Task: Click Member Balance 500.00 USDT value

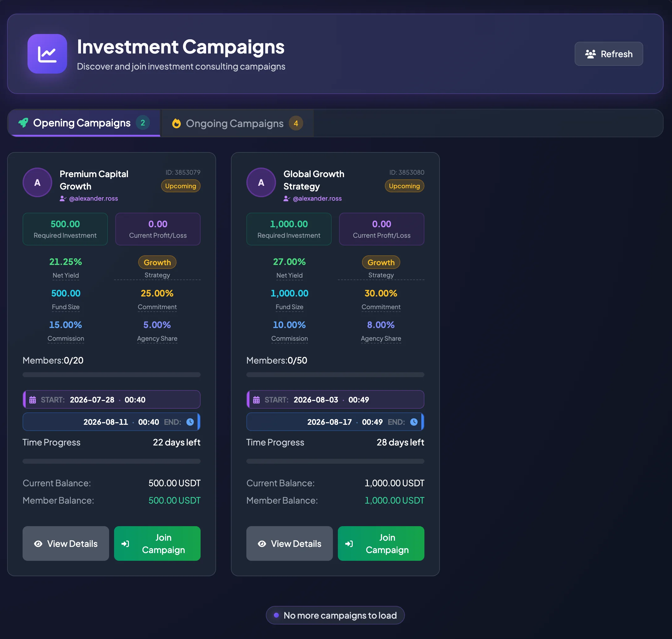Action: [175, 501]
